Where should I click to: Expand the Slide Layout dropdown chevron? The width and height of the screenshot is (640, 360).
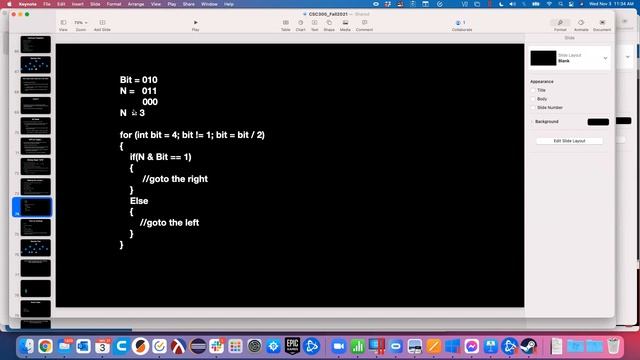click(605, 58)
